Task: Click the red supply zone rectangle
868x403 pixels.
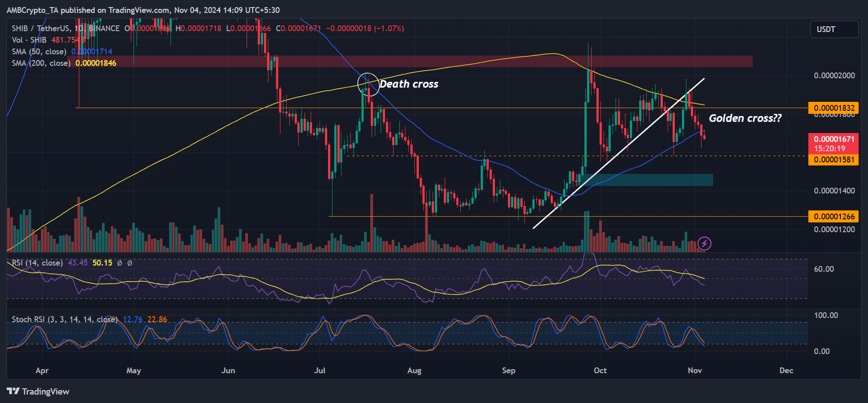Action: point(410,61)
